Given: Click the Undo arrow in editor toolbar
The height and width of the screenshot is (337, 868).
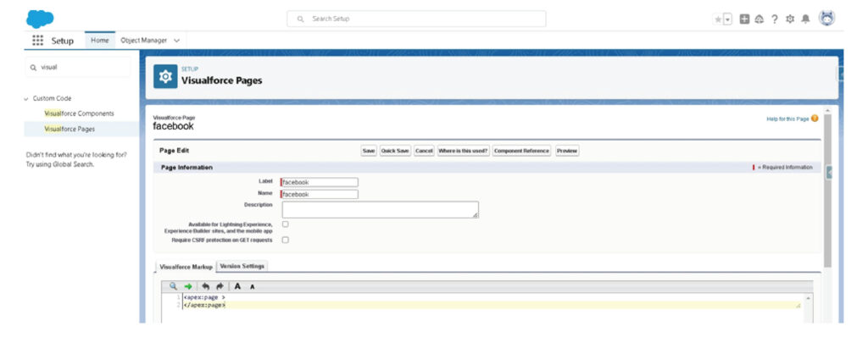Looking at the screenshot, I should pos(206,286).
